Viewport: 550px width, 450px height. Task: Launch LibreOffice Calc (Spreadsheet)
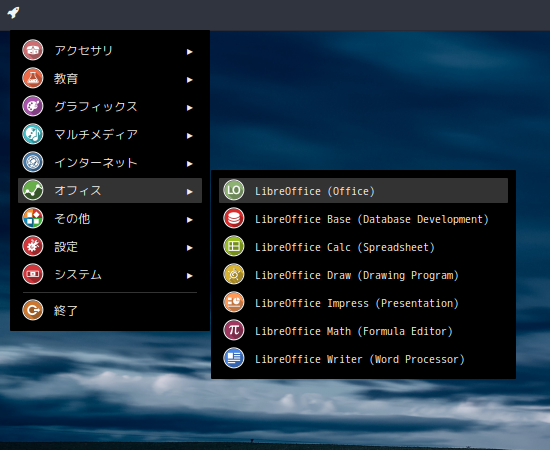click(363, 247)
